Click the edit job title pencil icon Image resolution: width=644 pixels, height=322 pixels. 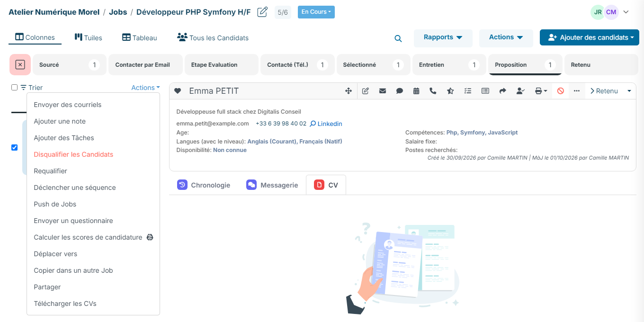(x=262, y=12)
